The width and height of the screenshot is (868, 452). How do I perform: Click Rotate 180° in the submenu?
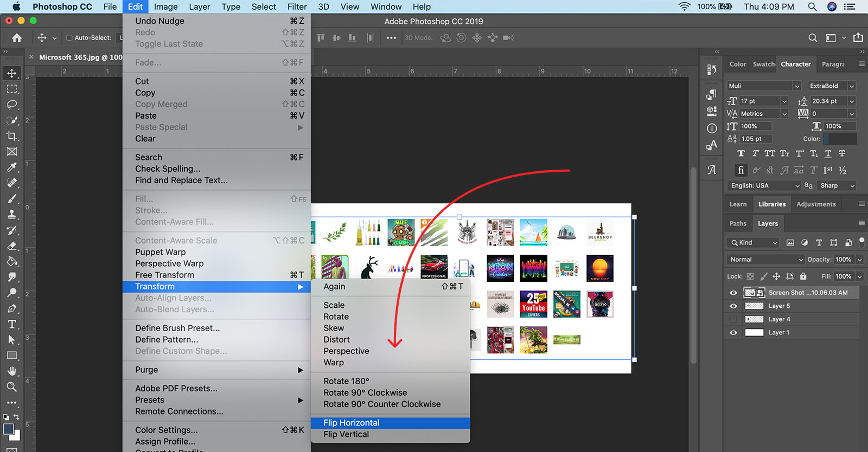pos(346,381)
